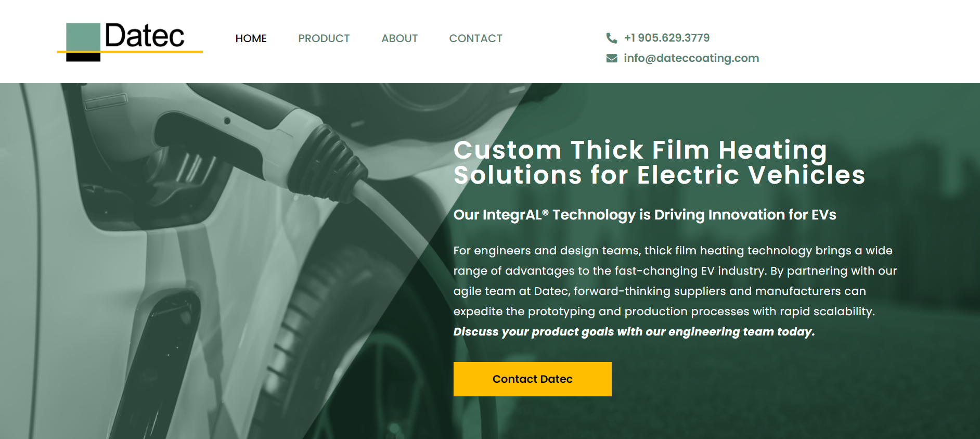Click the Custom Thick Film Heating headline
980x439 pixels.
[659, 162]
